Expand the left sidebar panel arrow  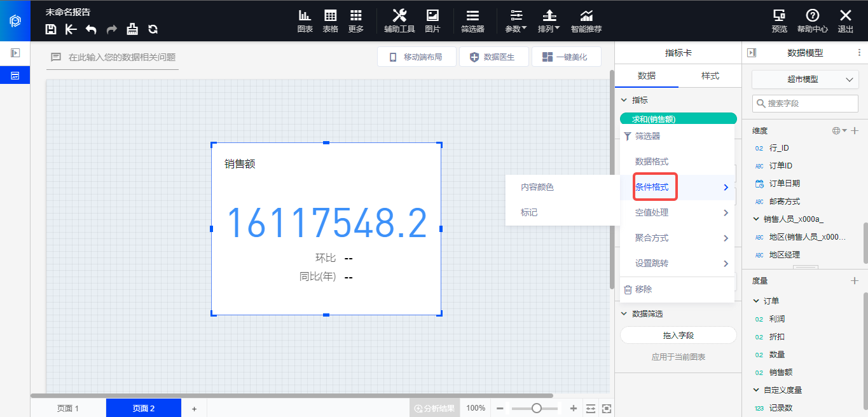coord(15,53)
